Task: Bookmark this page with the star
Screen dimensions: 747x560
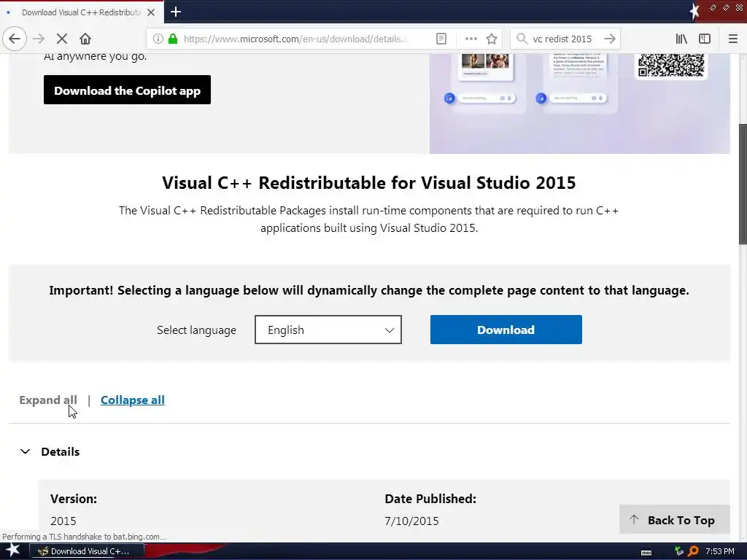Action: tap(492, 39)
